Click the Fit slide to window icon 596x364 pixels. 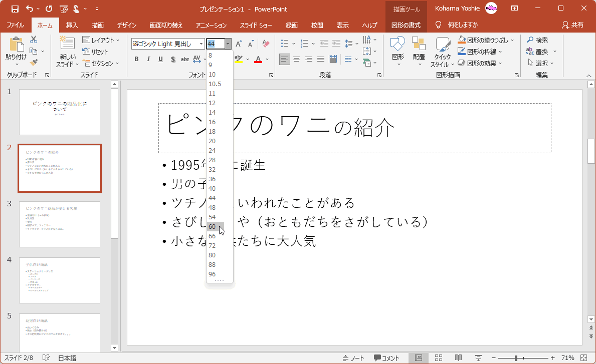click(x=583, y=358)
